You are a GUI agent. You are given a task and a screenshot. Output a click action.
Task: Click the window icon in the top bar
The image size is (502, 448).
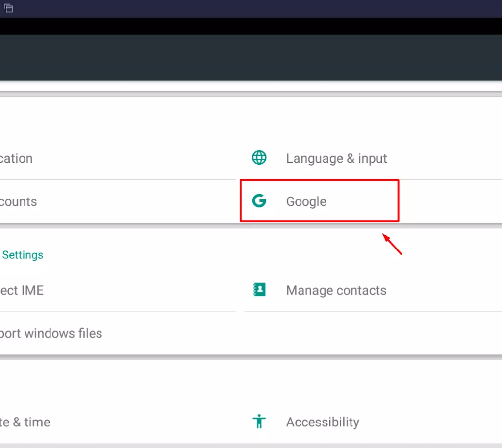(x=9, y=8)
